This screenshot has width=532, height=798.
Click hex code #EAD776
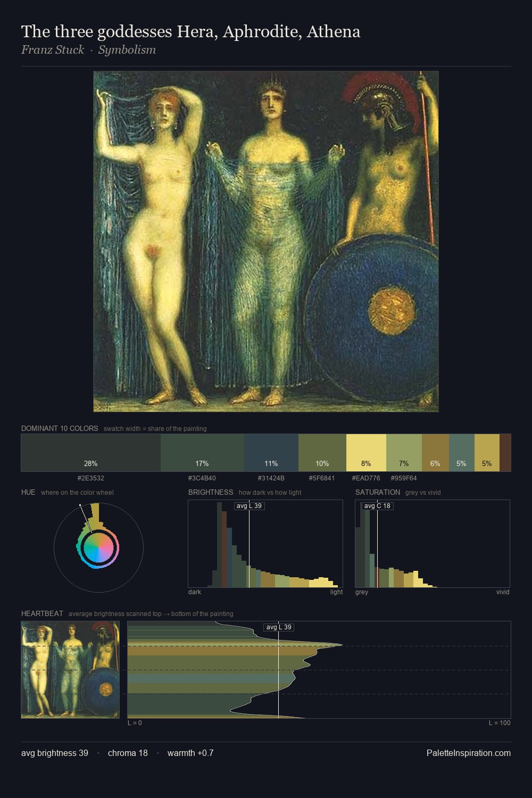pos(366,478)
